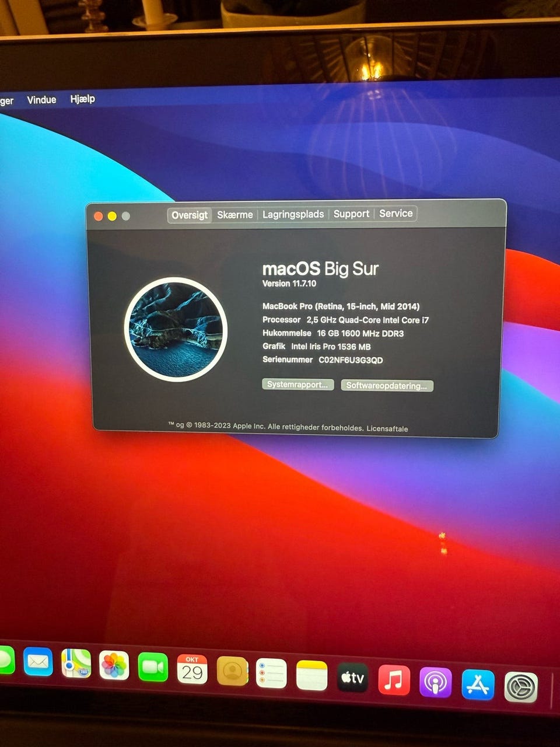Launch the Apple TV app
This screenshot has width=560, height=747.
[352, 678]
